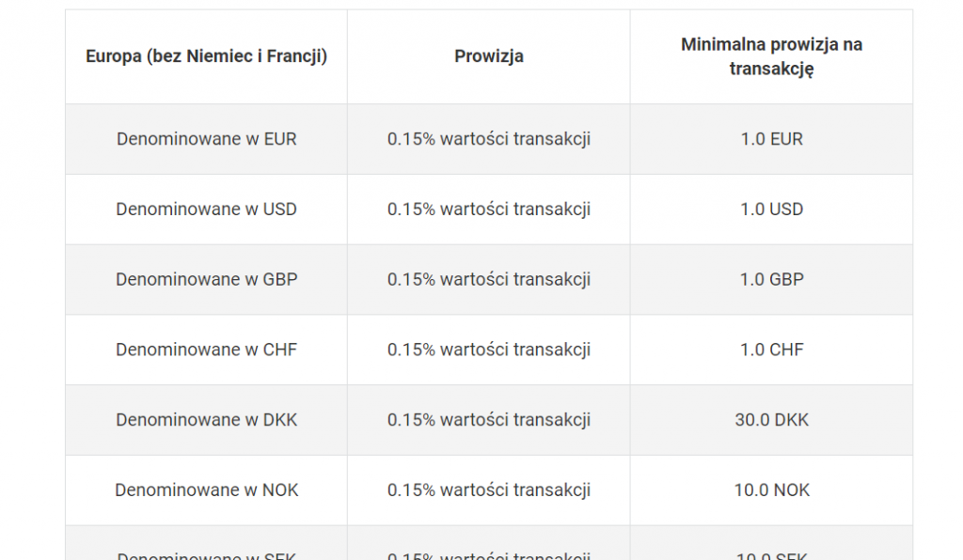Viewport: 963px width, 560px height.
Task: Click the 0.15% commission cell in GBP row
Action: 489,280
